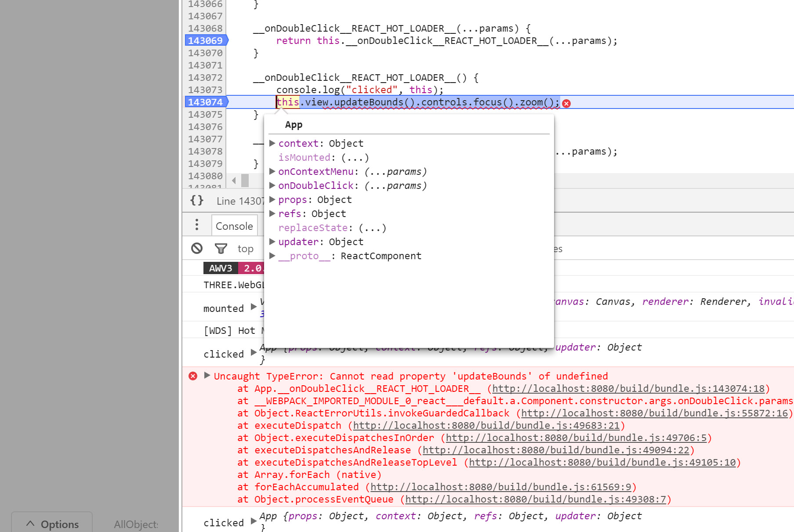The height and width of the screenshot is (532, 794).
Task: Remove the breakpoint on line 143074
Action: pos(206,102)
